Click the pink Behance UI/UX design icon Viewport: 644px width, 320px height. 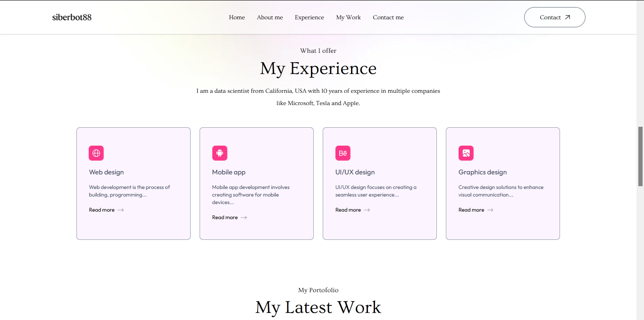click(x=343, y=153)
